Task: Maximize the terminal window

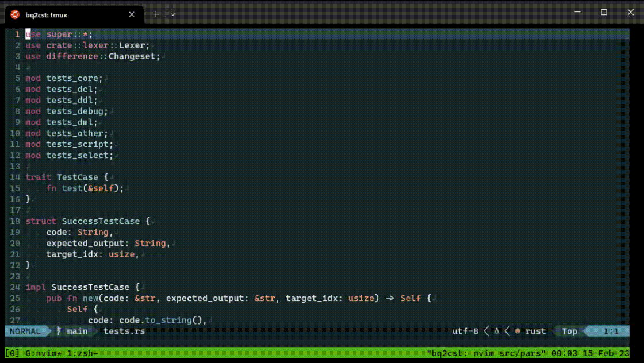Action: [x=604, y=12]
